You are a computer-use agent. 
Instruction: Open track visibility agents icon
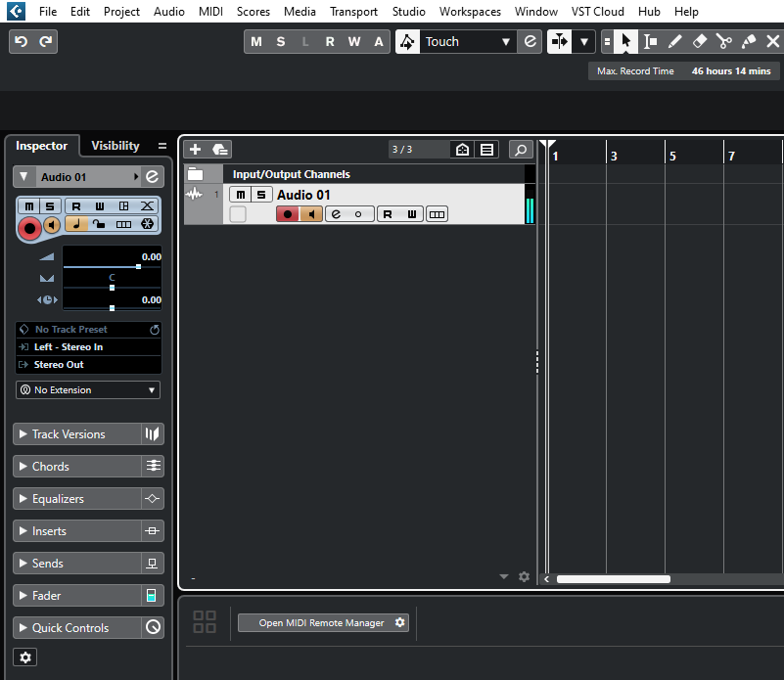(463, 149)
